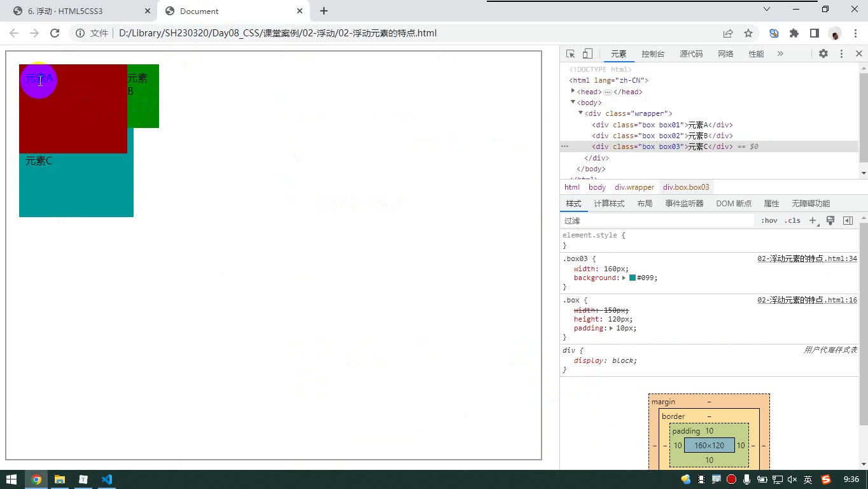Reload the page

point(55,33)
